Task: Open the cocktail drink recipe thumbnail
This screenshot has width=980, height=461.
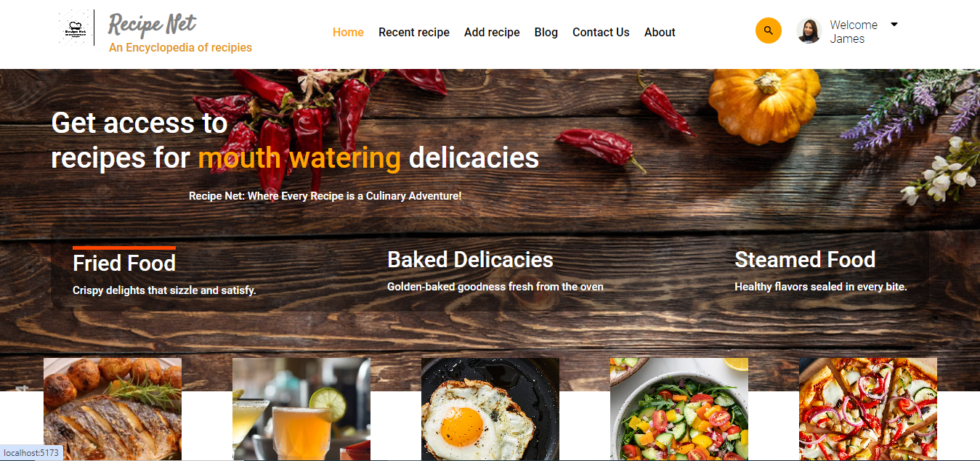Action: (x=301, y=409)
